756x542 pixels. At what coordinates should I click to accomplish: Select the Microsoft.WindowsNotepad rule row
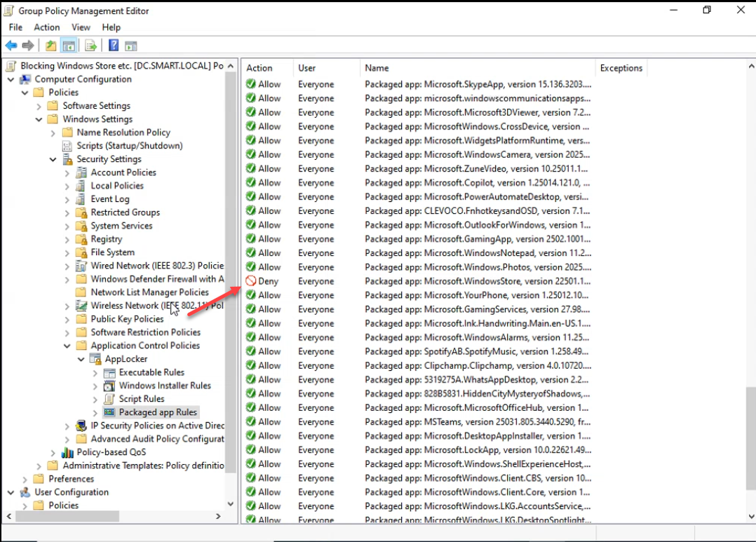pos(419,252)
